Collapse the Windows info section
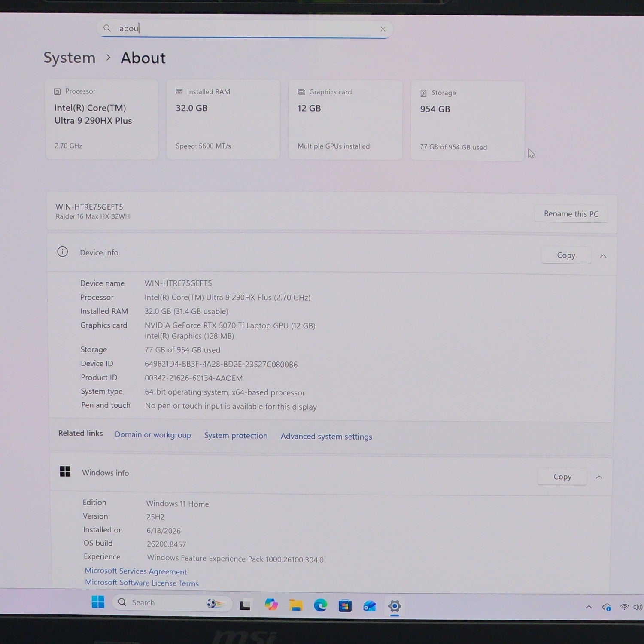Screen dimensions: 644x644 tap(599, 477)
